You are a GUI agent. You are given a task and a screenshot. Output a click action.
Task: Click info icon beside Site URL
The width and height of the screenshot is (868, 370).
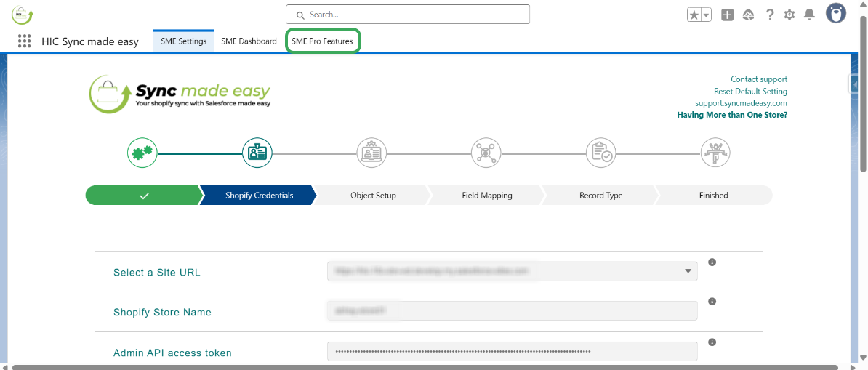tap(712, 262)
